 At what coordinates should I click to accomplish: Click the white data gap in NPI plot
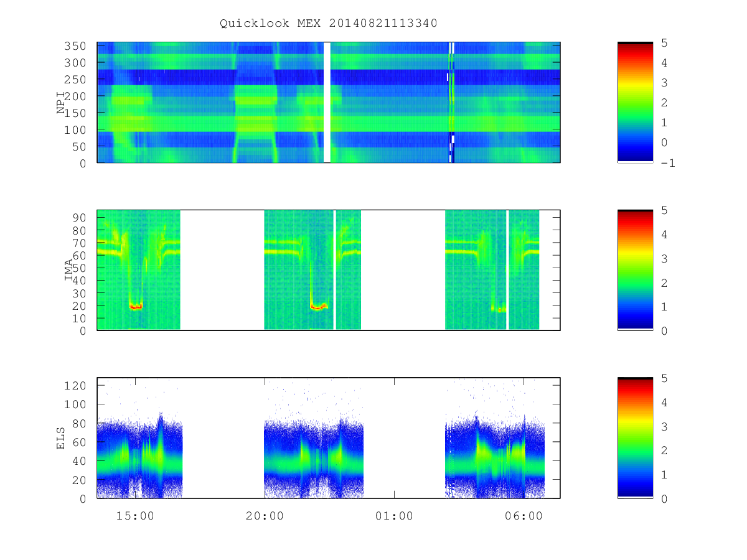327,102
